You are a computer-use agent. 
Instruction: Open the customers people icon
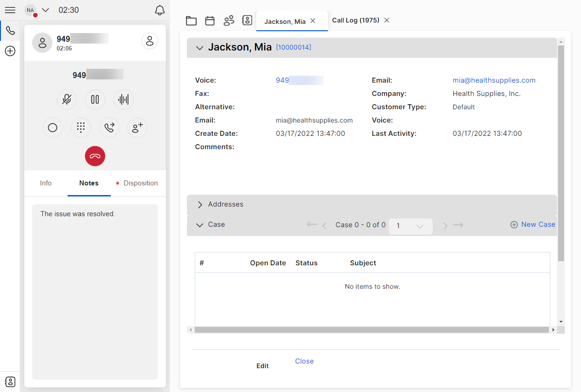(x=229, y=21)
